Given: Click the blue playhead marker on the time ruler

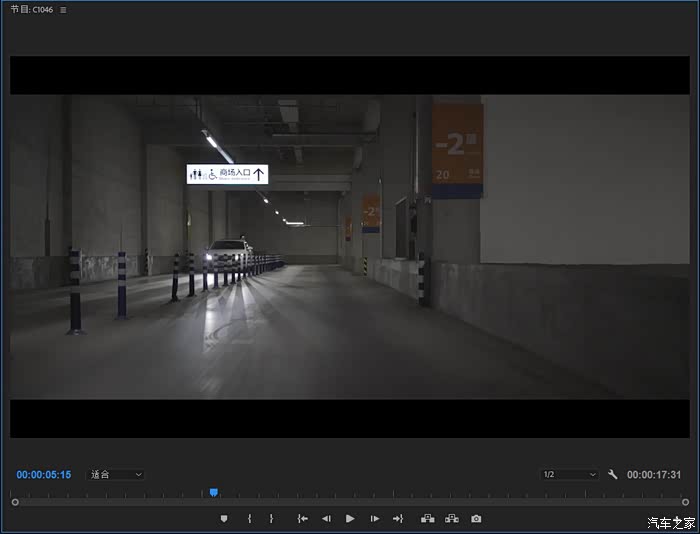Looking at the screenshot, I should (x=214, y=492).
